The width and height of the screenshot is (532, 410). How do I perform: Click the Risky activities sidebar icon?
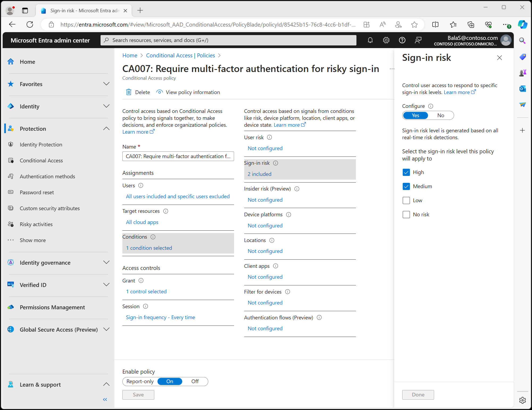pyautogui.click(x=12, y=223)
